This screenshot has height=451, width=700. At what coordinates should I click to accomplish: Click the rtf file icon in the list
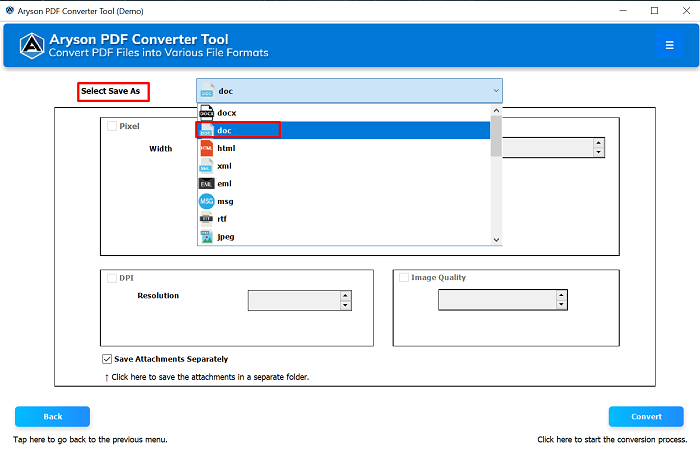pos(206,219)
